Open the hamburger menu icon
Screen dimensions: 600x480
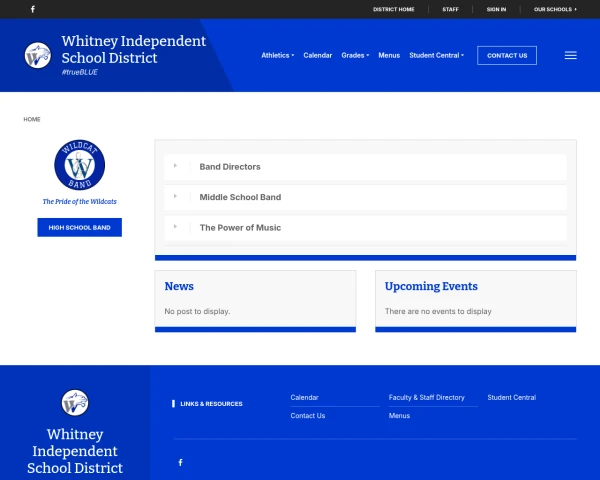570,56
